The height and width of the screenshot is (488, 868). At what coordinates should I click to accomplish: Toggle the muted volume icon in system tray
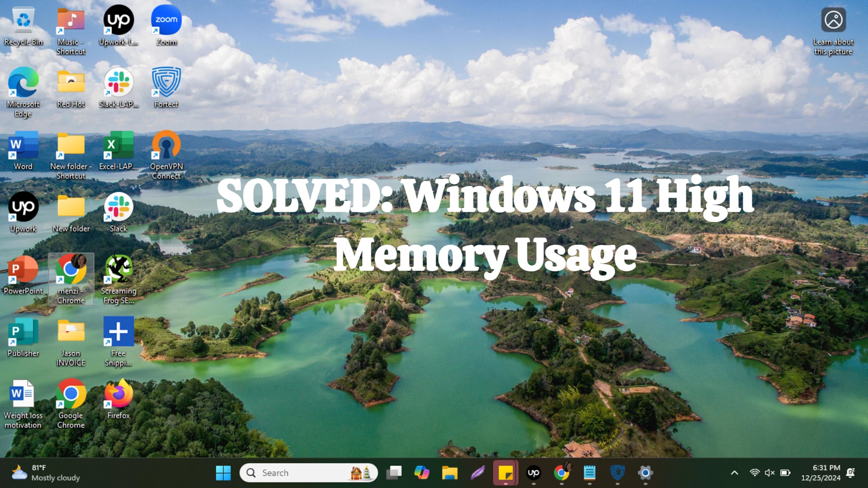tap(769, 473)
